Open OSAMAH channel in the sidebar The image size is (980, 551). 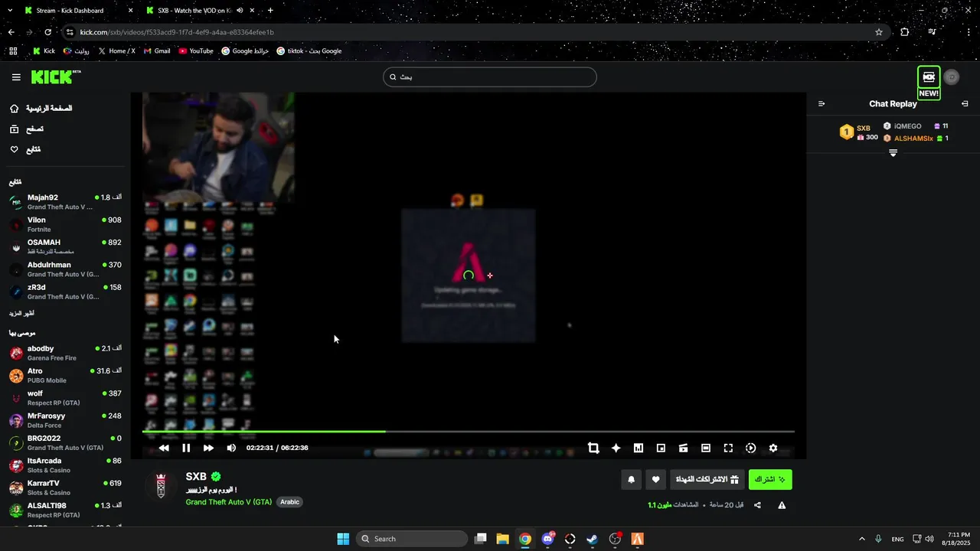click(x=66, y=246)
